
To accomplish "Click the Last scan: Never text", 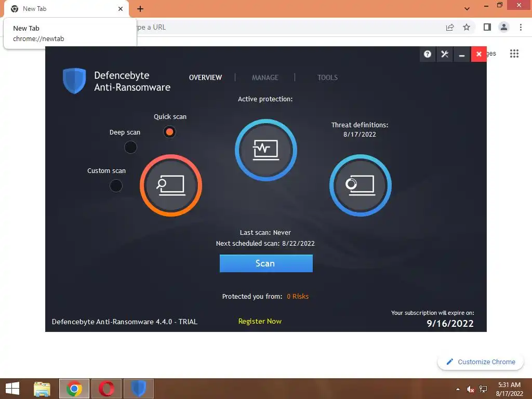I will 265,232.
